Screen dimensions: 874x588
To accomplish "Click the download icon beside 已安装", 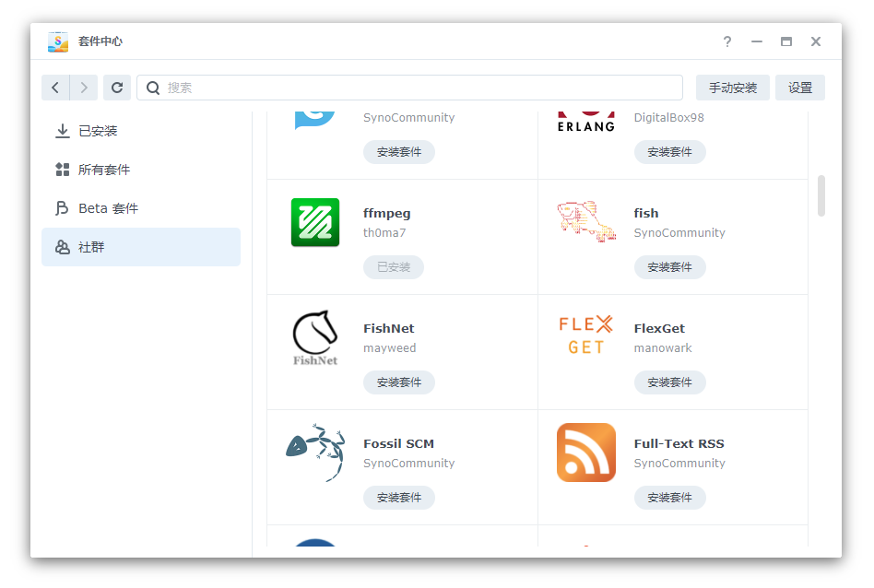I will [x=63, y=131].
